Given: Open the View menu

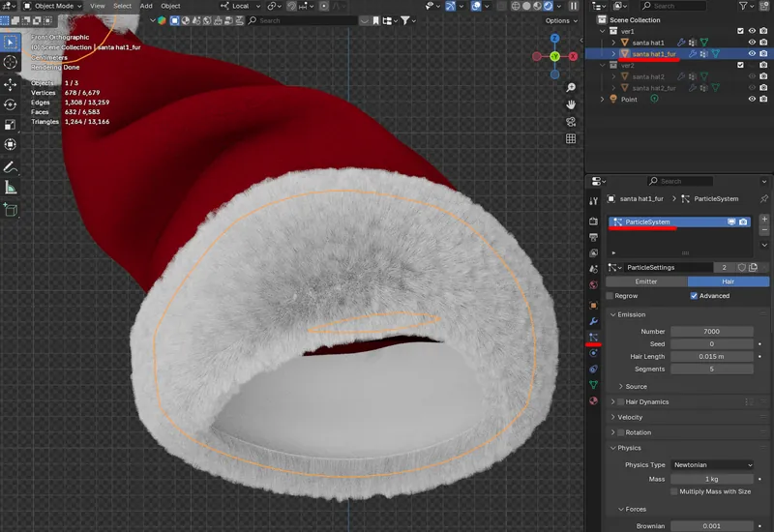Looking at the screenshot, I should 98,6.
